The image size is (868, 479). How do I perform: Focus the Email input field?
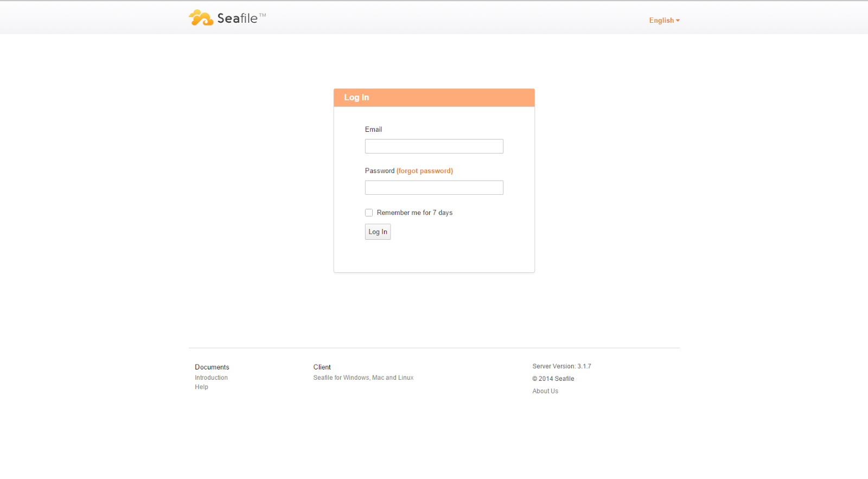click(x=434, y=146)
